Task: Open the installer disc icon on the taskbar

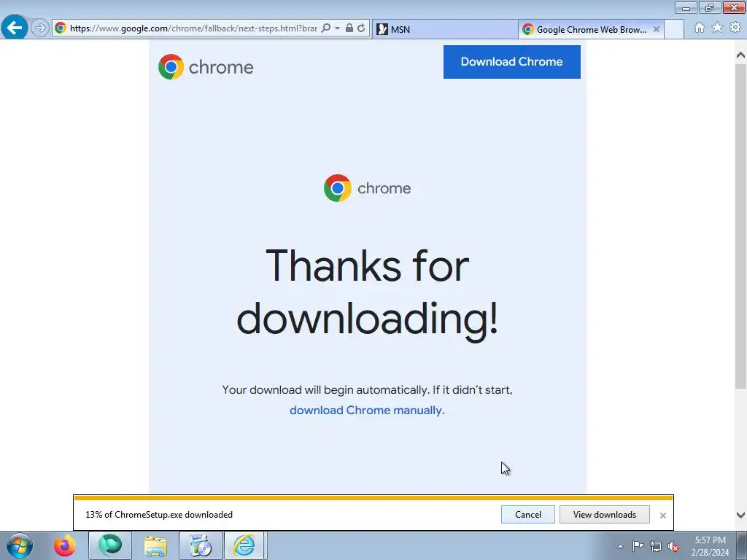Action: pos(201,545)
